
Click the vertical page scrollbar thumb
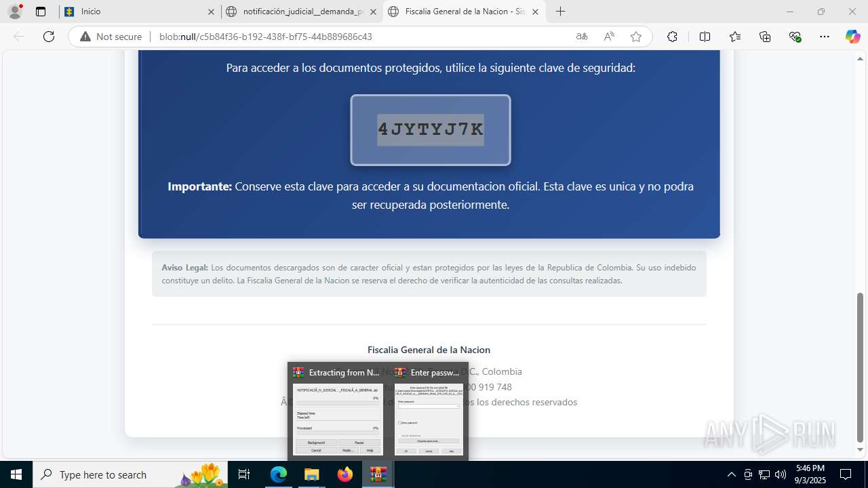(x=861, y=367)
